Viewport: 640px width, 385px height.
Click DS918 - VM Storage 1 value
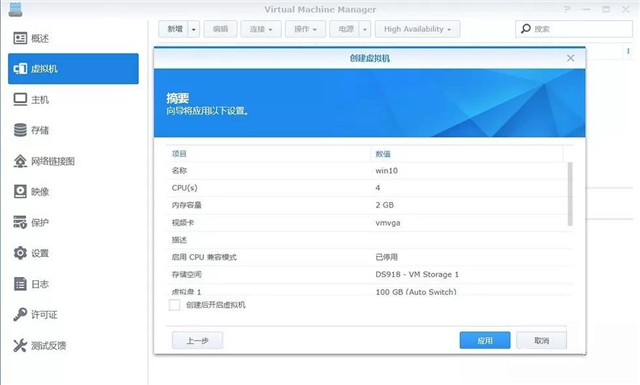click(417, 274)
